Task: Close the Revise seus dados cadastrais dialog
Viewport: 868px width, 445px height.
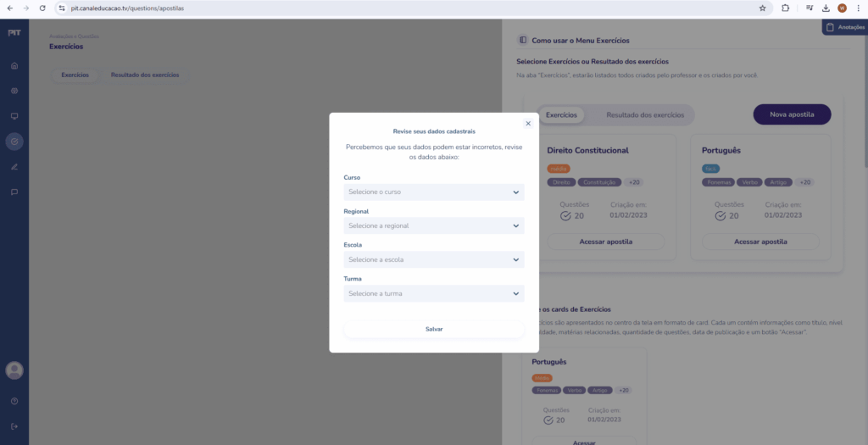Action: (x=528, y=124)
